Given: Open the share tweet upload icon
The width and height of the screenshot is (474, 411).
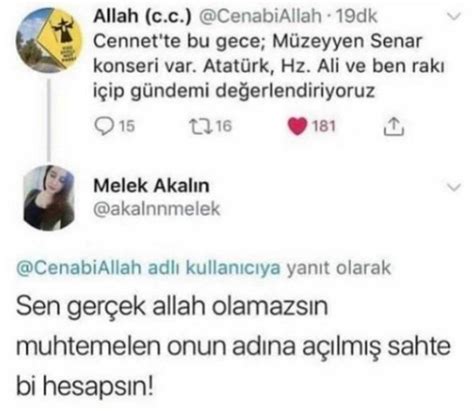Looking at the screenshot, I should point(394,126).
